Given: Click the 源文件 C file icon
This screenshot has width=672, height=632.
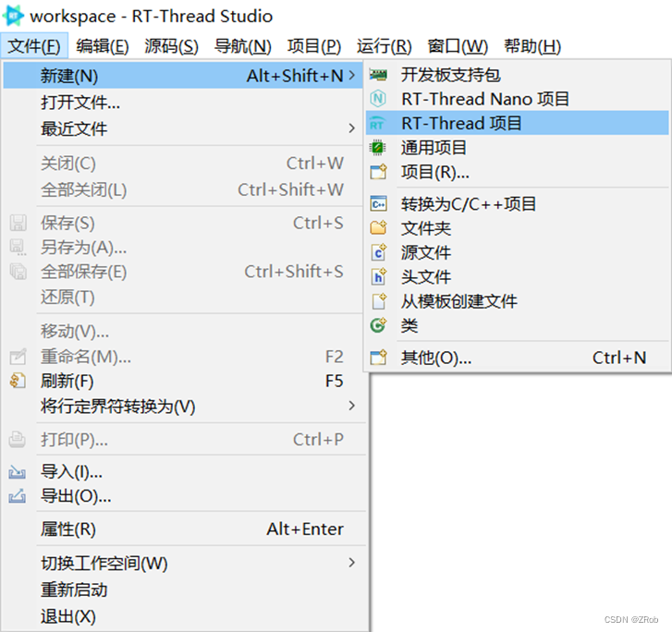Looking at the screenshot, I should tap(379, 252).
